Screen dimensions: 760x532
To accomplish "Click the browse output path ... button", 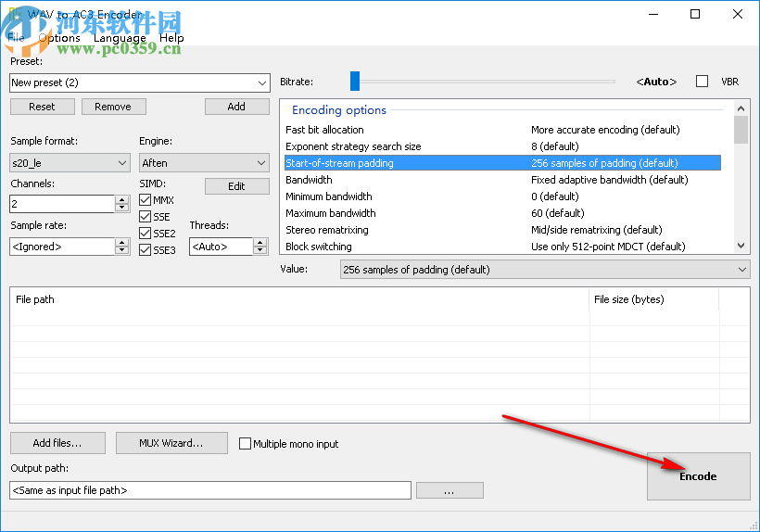I will coord(450,490).
